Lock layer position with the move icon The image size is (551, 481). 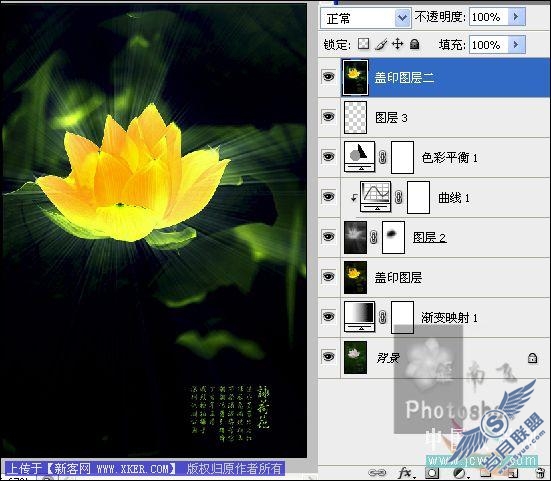click(x=397, y=44)
